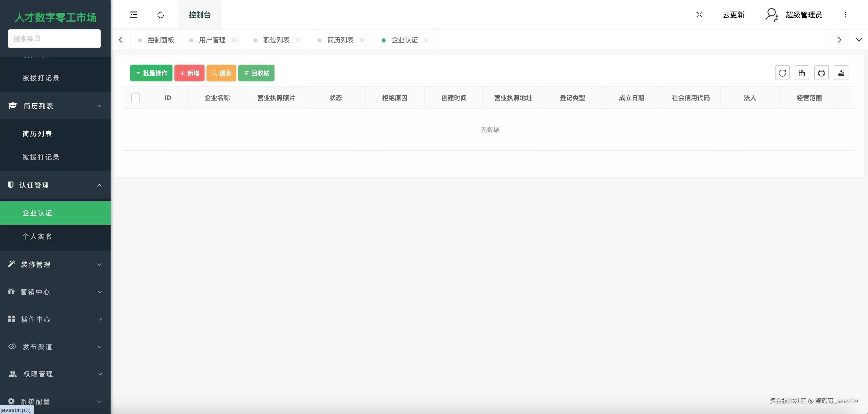Collapse the sidebar with menu fold icon

coord(134,14)
